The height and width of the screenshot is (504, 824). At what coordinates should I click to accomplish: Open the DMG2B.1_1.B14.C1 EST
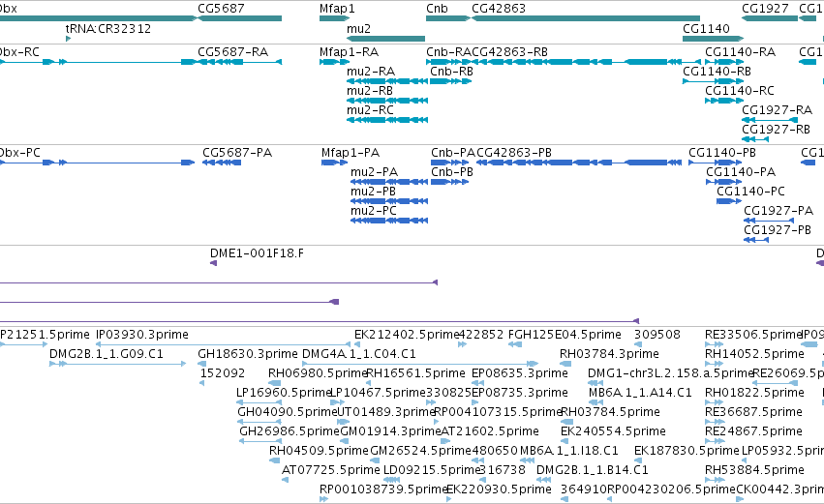(x=544, y=481)
